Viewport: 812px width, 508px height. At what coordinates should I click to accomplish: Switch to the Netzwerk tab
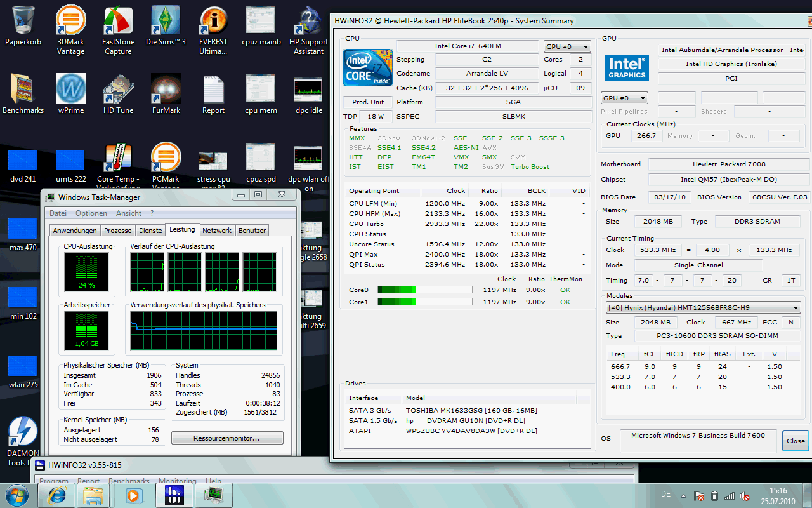point(217,231)
